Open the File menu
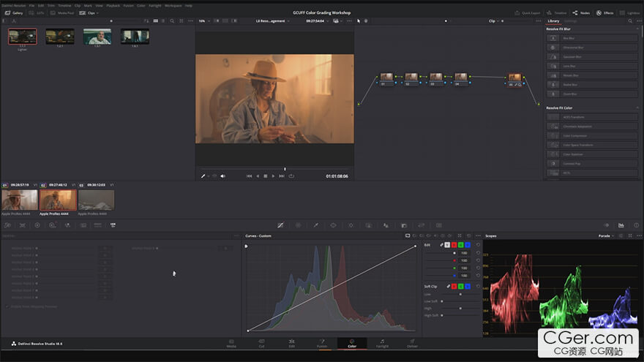The width and height of the screenshot is (644, 362). (31, 6)
